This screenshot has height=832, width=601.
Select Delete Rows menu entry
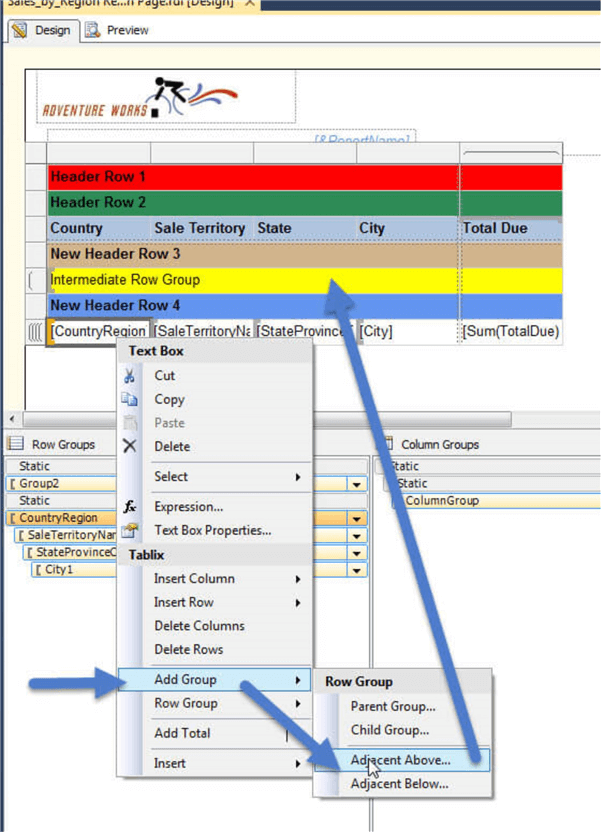click(214, 649)
